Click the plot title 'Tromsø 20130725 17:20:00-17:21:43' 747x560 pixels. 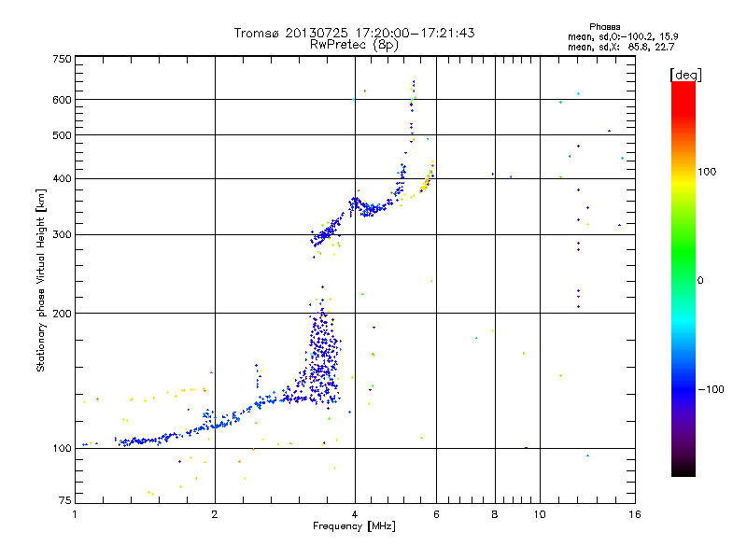click(x=354, y=33)
